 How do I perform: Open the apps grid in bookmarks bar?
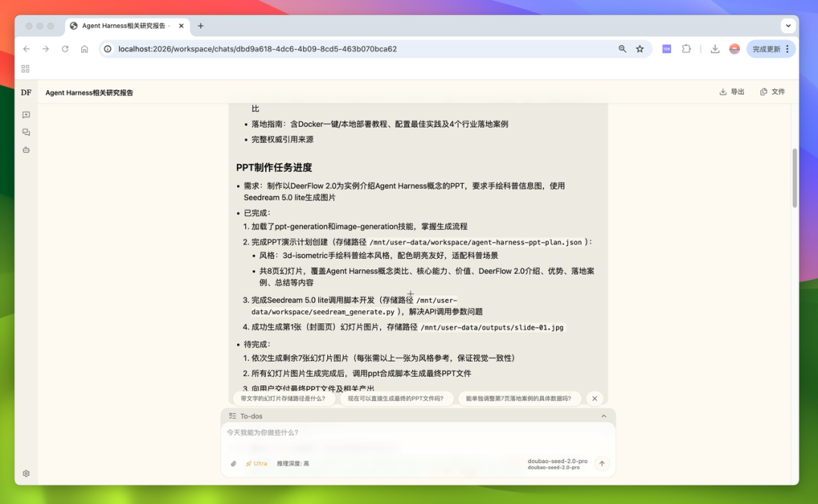pos(25,69)
